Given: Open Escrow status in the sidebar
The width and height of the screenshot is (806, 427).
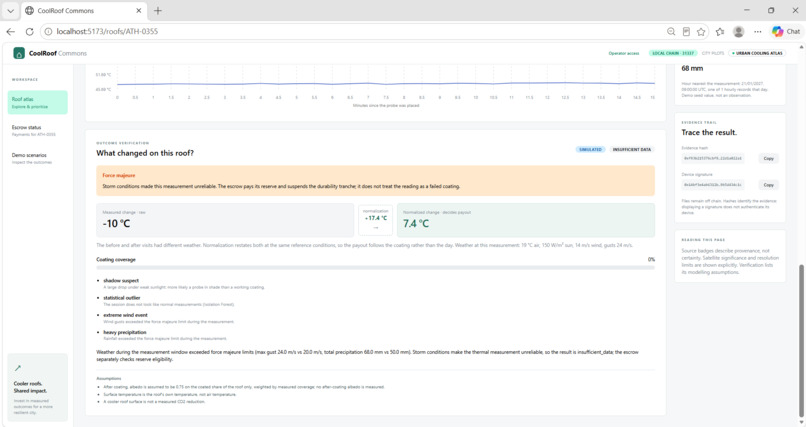Looking at the screenshot, I should [x=38, y=131].
